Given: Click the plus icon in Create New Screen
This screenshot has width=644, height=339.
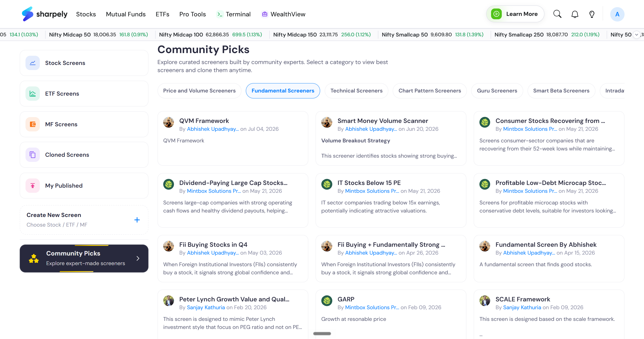Looking at the screenshot, I should [137, 220].
